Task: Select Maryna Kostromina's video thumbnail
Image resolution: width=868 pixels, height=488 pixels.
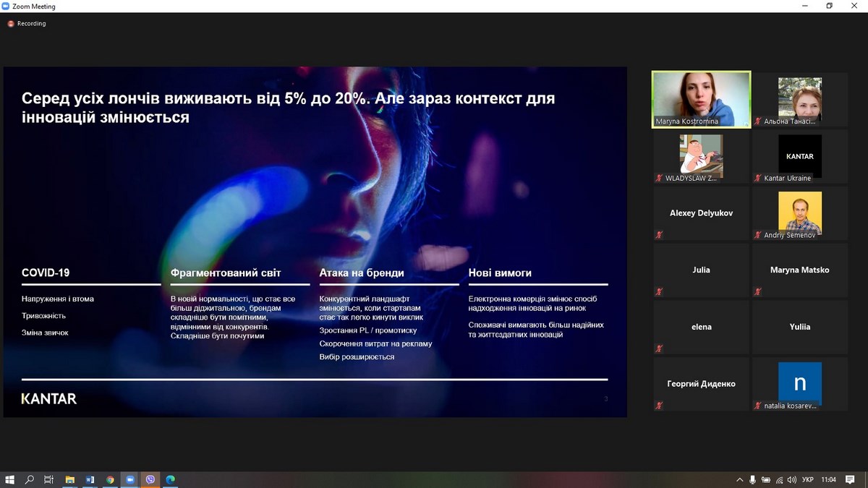Action: point(701,99)
